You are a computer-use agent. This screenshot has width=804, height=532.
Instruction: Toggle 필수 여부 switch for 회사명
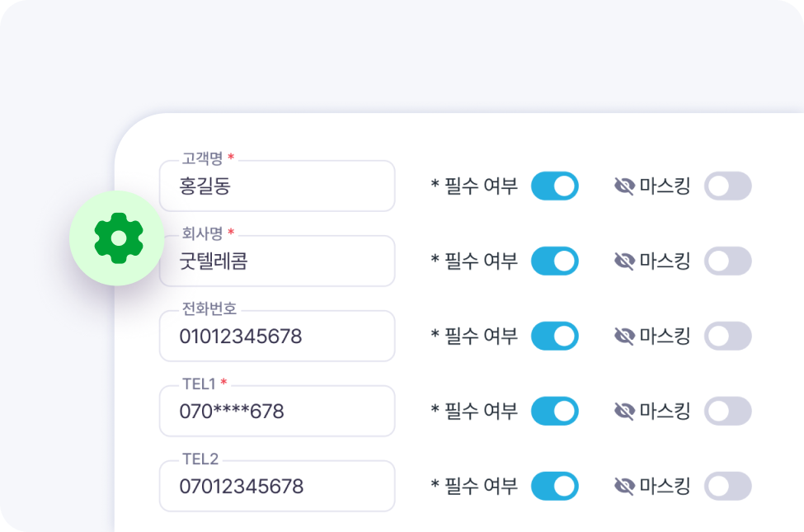554,261
